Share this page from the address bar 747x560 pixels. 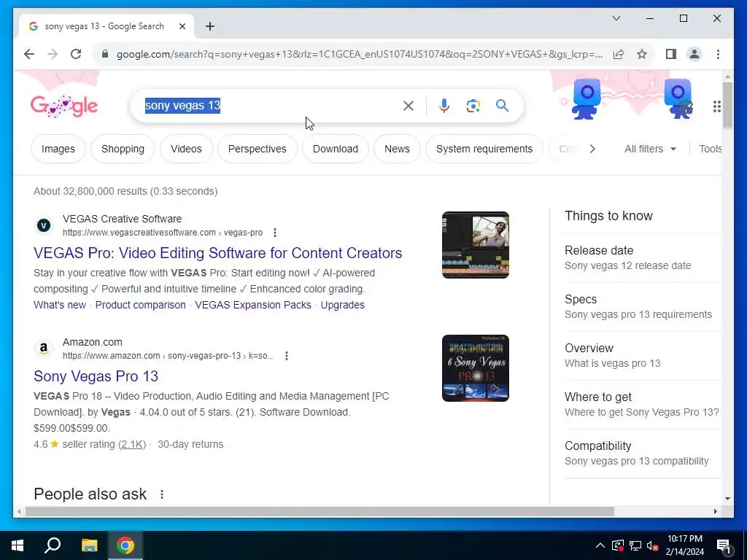point(619,54)
